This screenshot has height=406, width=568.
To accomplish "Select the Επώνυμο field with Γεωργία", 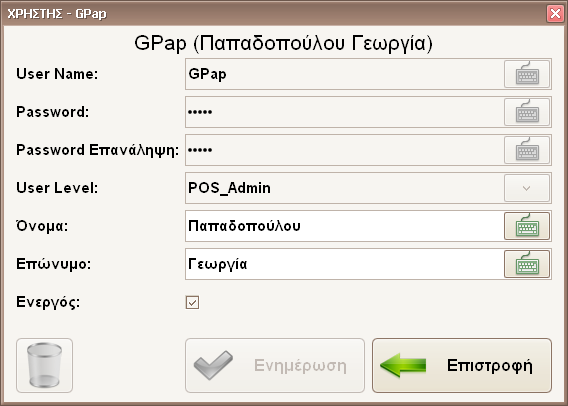I will tap(344, 264).
